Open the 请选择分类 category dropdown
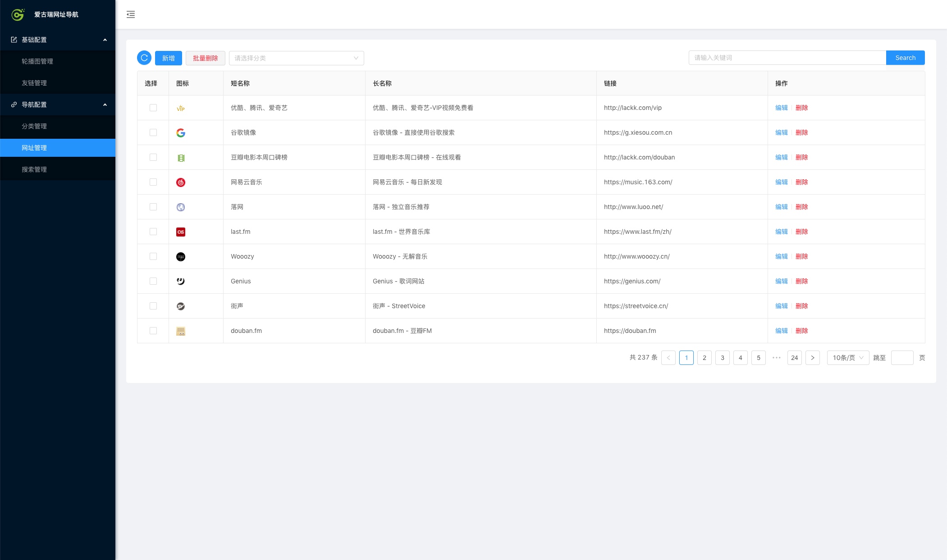947x560 pixels. [297, 58]
